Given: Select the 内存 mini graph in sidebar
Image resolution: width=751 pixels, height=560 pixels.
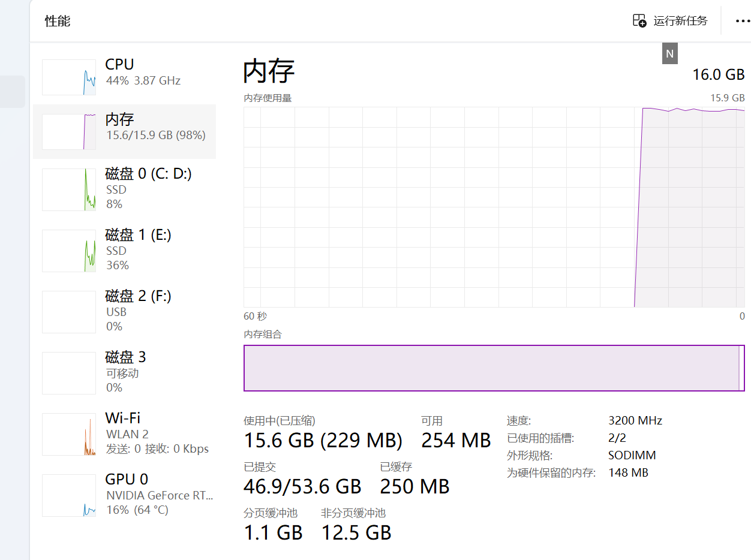Looking at the screenshot, I should click(69, 132).
